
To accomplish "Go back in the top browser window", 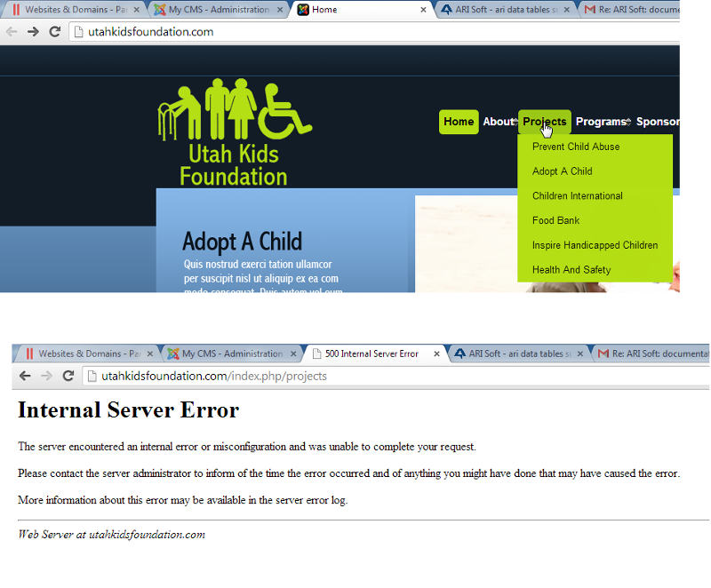I will (12, 32).
